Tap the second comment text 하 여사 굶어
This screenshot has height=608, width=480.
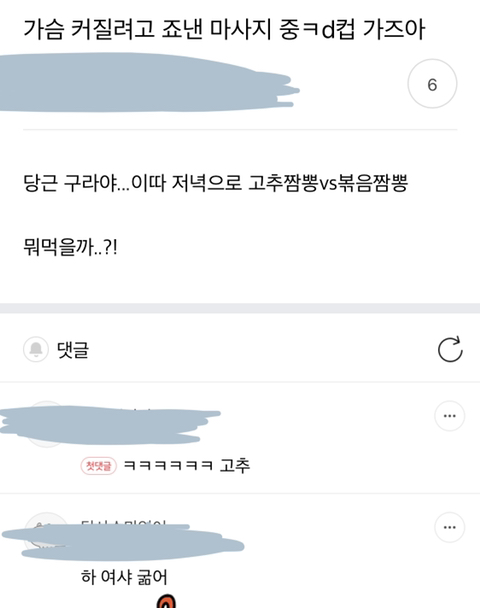(x=124, y=577)
